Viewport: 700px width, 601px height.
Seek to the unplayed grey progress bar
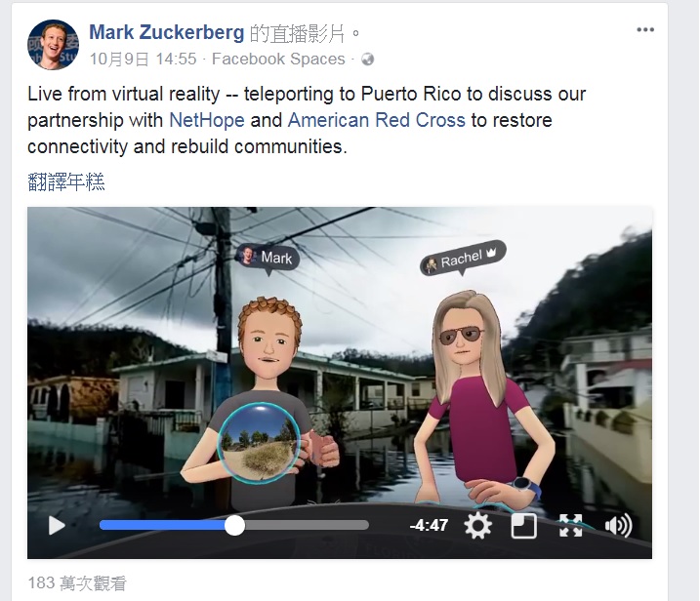307,525
